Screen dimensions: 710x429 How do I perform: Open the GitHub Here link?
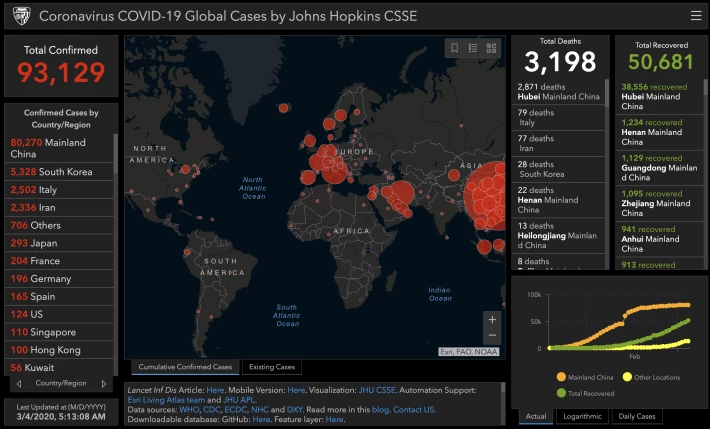[261, 419]
